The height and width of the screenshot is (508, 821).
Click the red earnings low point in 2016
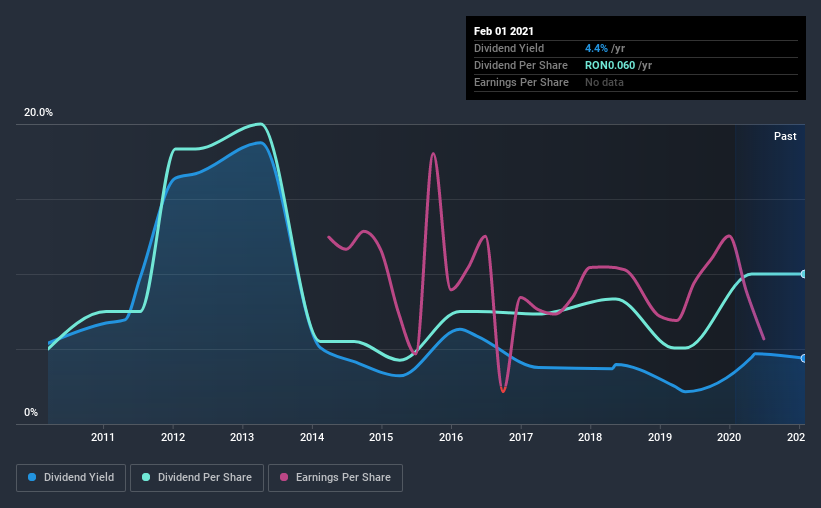503,390
